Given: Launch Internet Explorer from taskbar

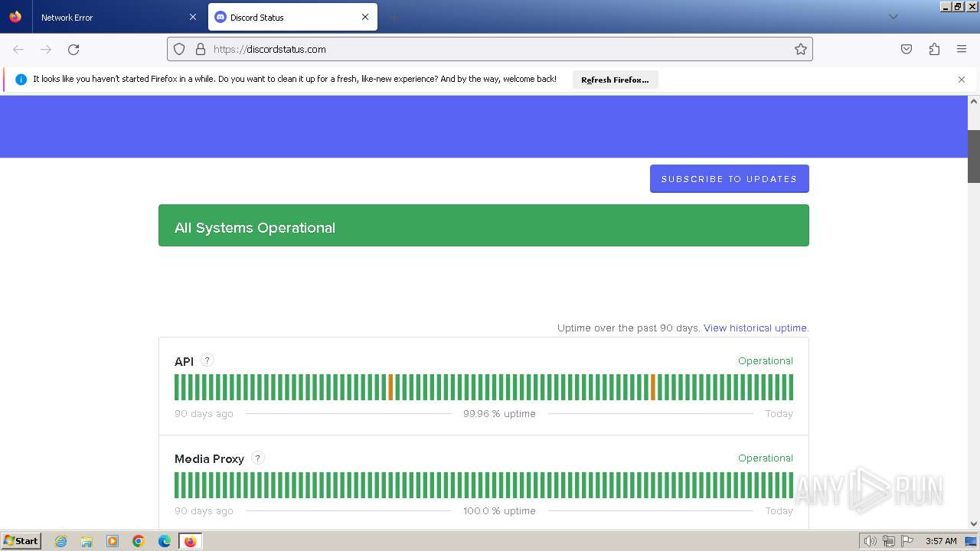Looking at the screenshot, I should coord(61,541).
